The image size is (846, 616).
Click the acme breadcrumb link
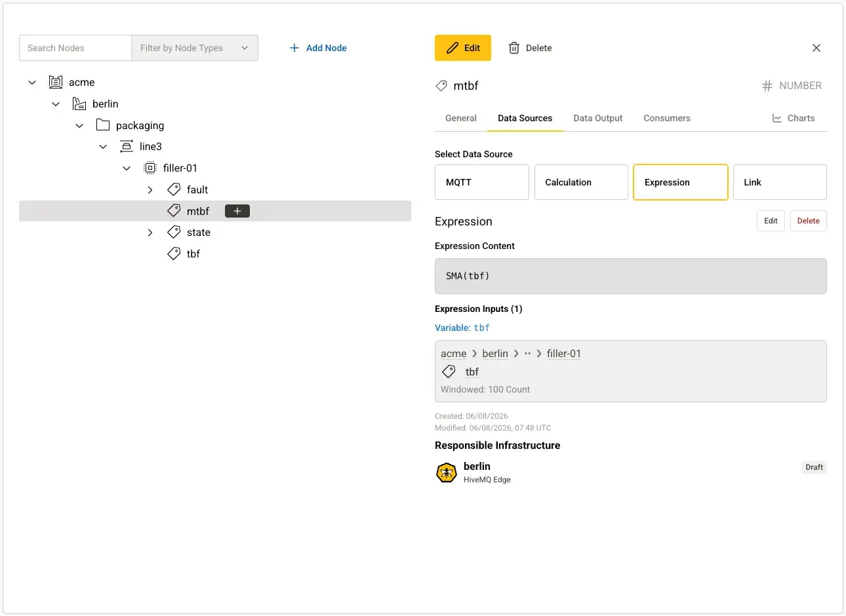[454, 353]
